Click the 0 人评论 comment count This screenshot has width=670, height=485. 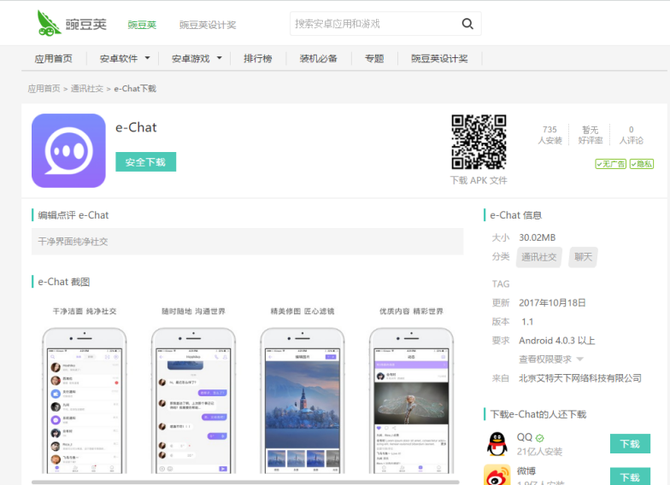[x=631, y=135]
